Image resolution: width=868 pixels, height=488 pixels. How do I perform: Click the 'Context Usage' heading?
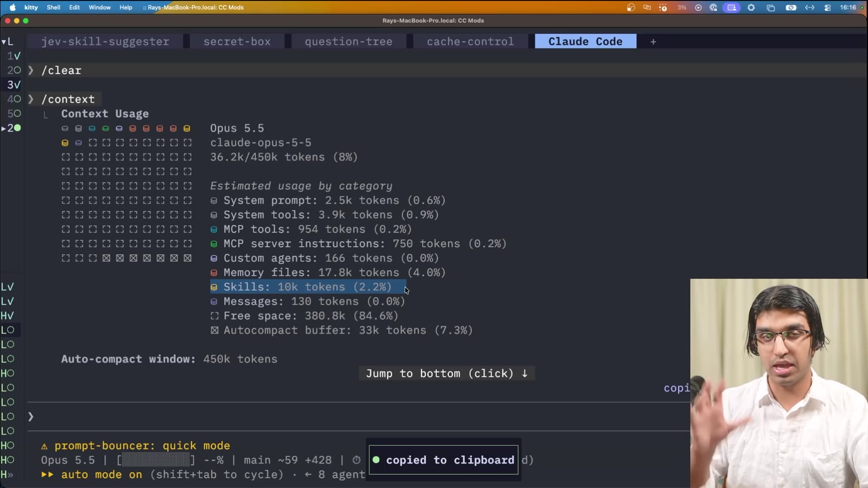(x=105, y=113)
